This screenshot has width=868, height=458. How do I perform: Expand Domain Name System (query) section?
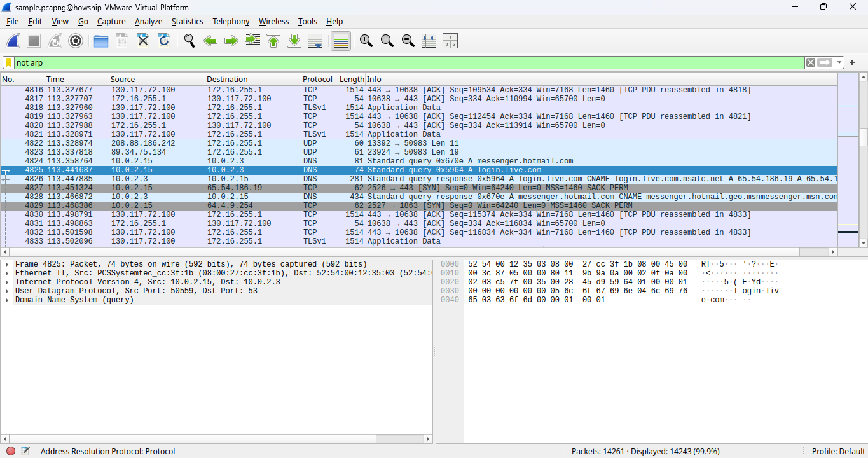6,300
